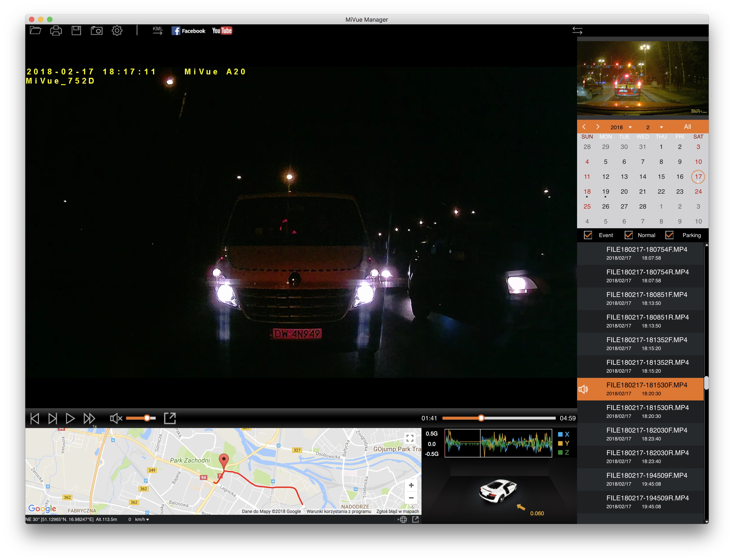The height and width of the screenshot is (560, 734).
Task: Select FILE180217-180851F.MP4
Action: (x=640, y=299)
